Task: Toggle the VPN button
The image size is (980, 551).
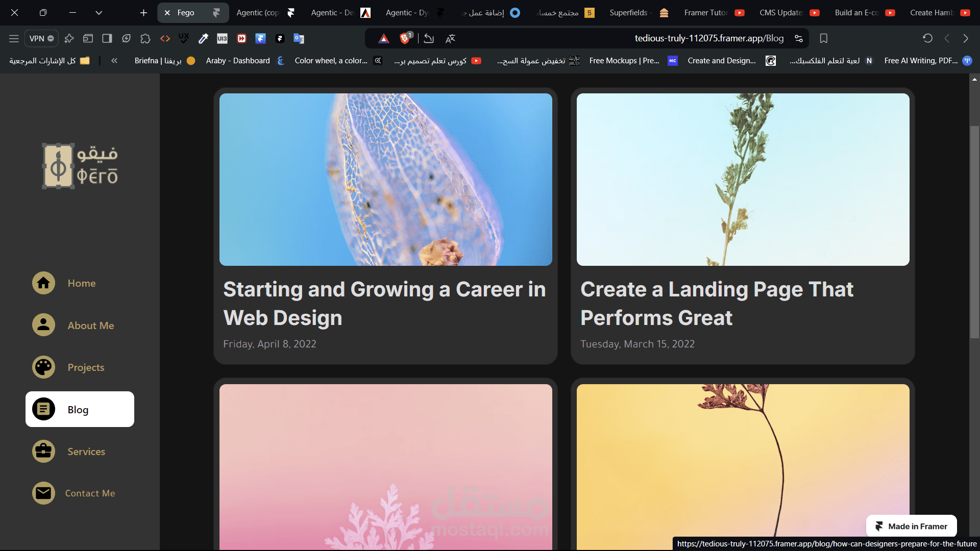Action: coord(41,38)
